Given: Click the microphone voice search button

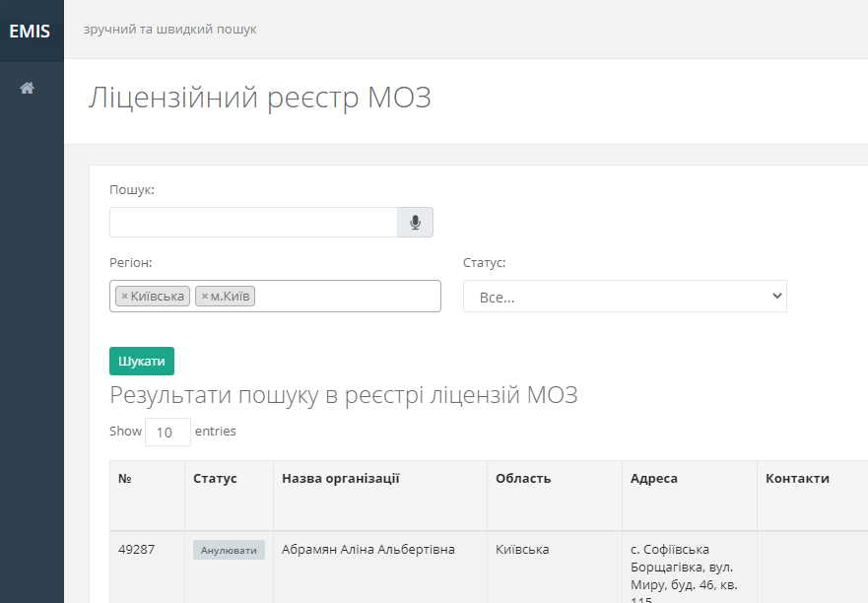Looking at the screenshot, I should pyautogui.click(x=415, y=222).
